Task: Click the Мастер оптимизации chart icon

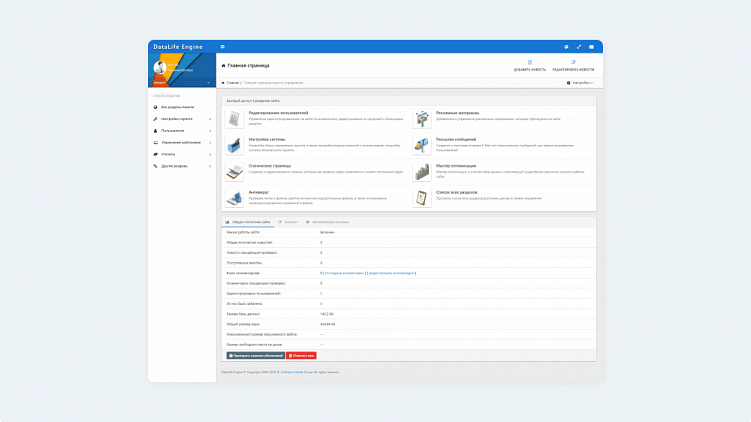Action: (x=422, y=172)
